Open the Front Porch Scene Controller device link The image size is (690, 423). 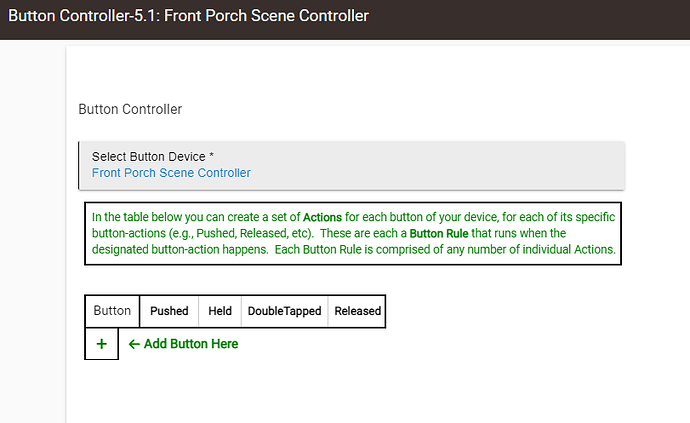pos(171,173)
